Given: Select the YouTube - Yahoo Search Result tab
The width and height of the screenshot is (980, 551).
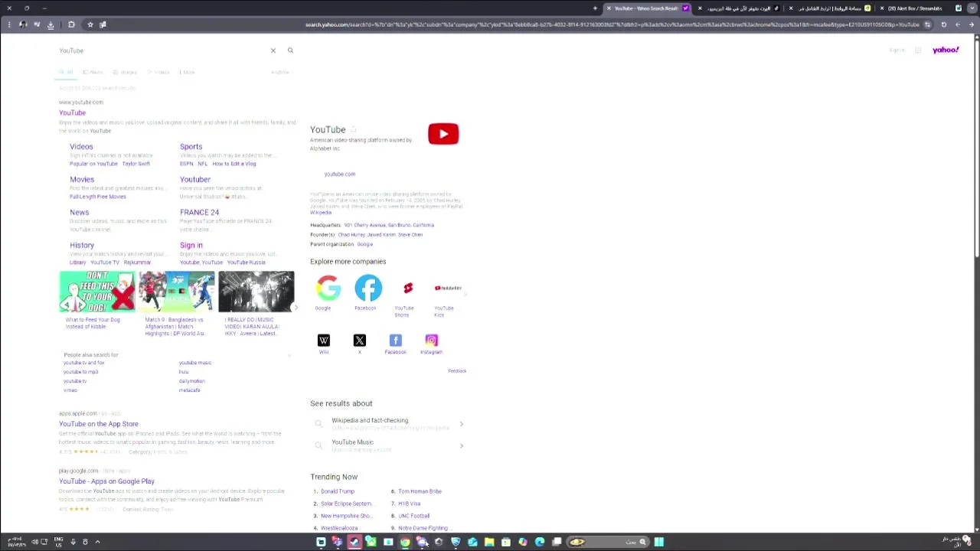Looking at the screenshot, I should pos(647,8).
